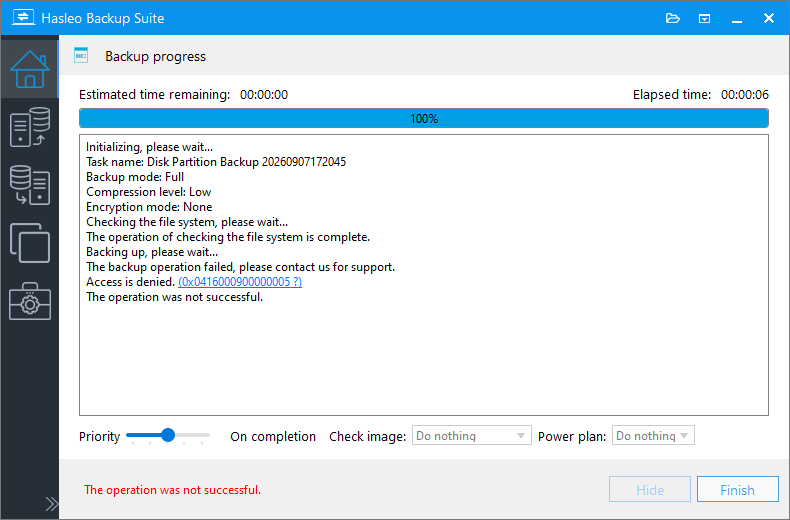This screenshot has width=790, height=520.
Task: Click the Finish button
Action: click(738, 489)
